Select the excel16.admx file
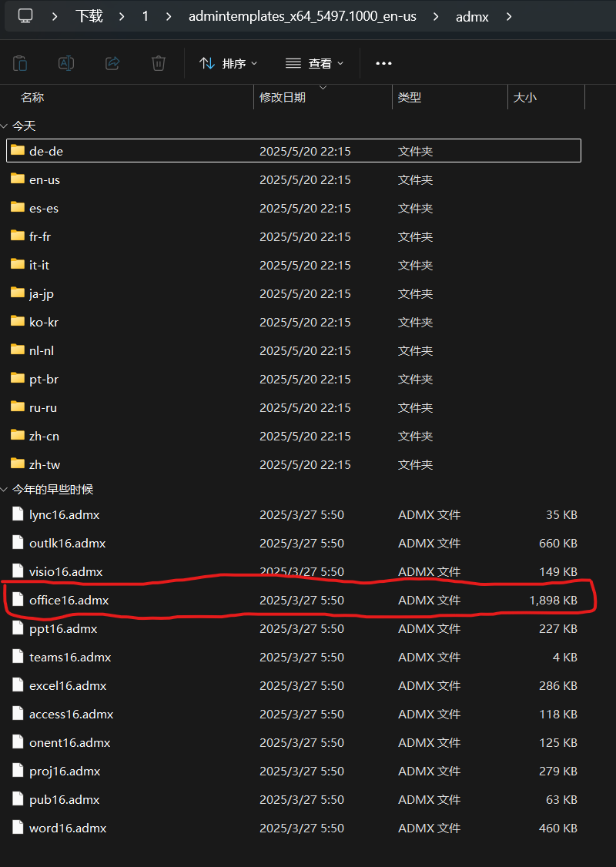Screen dimensions: 616x867 tap(68, 685)
